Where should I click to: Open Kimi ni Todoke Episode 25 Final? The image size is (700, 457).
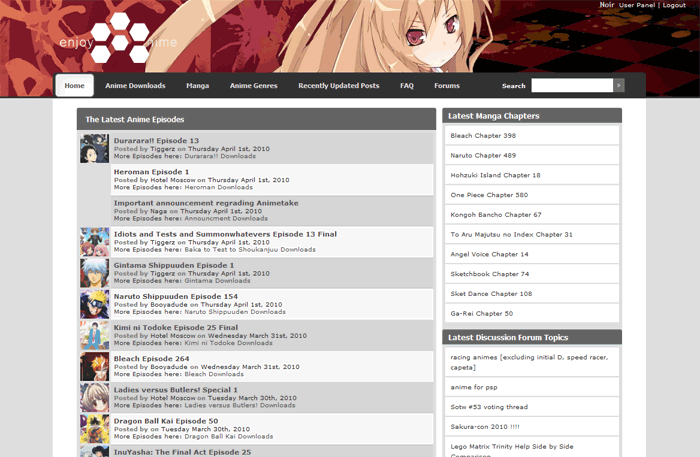pos(175,328)
